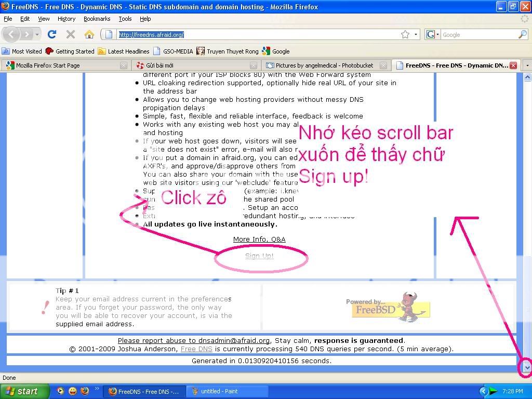The height and width of the screenshot is (399, 532).
Task: Open the Google bookmark in bookmarks toolbar
Action: coord(276,51)
